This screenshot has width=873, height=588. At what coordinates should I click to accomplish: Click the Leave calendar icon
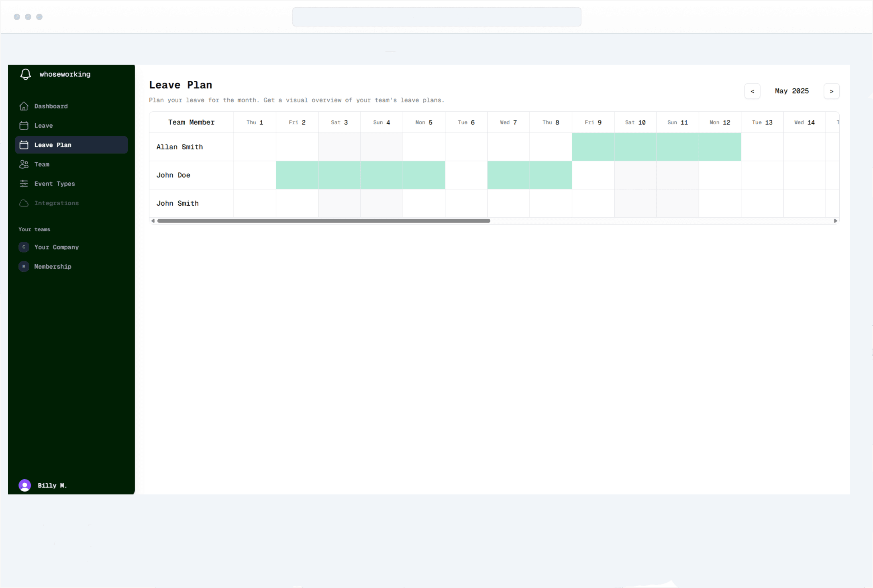point(24,126)
